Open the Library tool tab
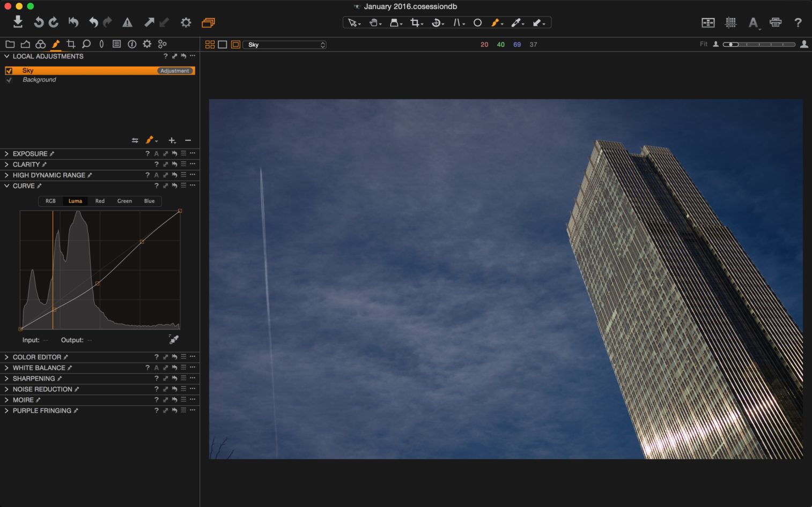 (x=10, y=43)
